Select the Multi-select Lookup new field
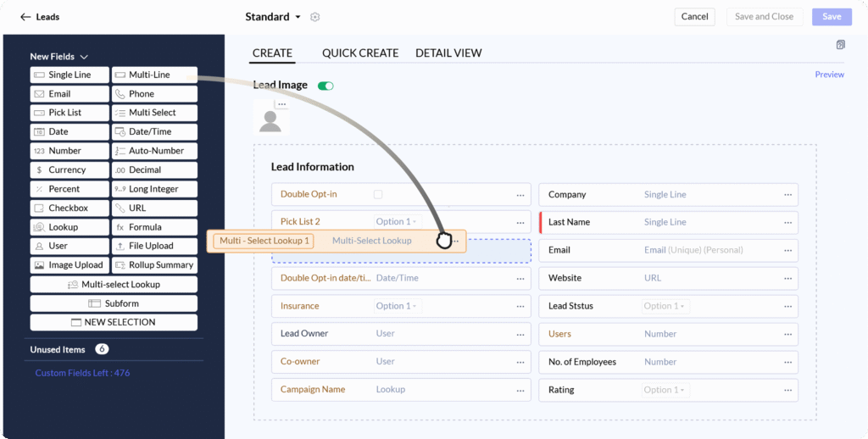This screenshot has height=439, width=868. click(114, 285)
